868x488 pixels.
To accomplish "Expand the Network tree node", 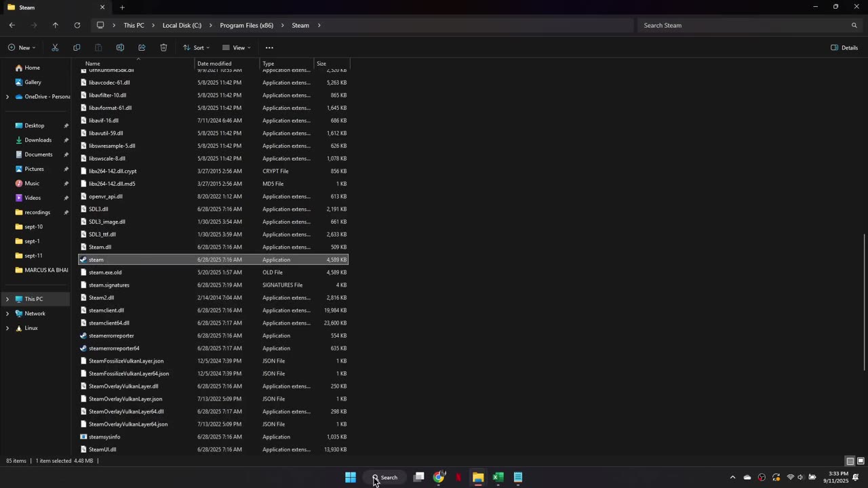I will tap(7, 314).
